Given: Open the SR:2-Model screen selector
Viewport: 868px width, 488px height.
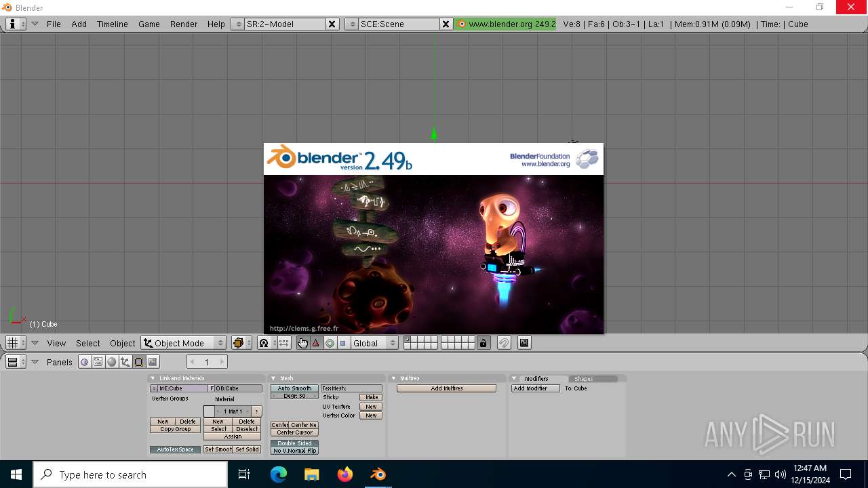Looking at the screenshot, I should point(237,24).
